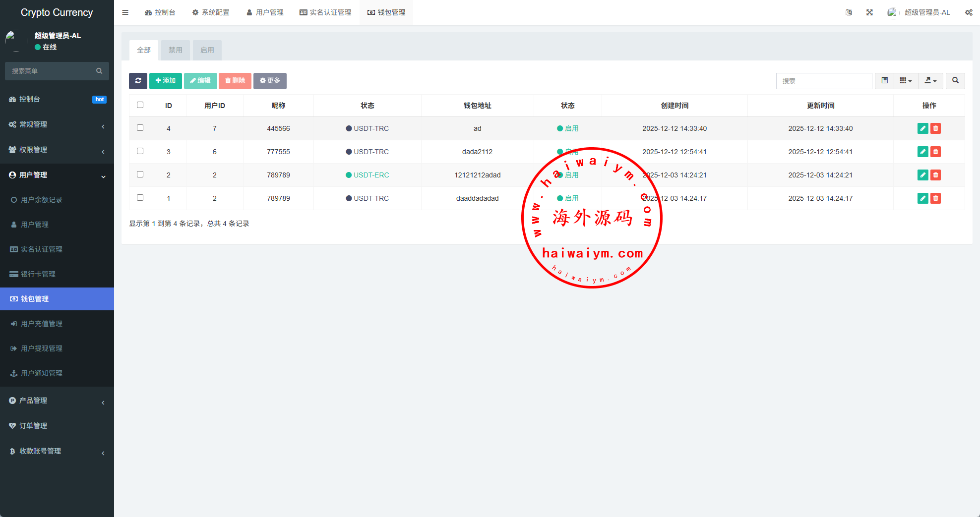Screen dimensions: 980x517
Task: Open the top-right settings gears icon
Action: (x=969, y=12)
